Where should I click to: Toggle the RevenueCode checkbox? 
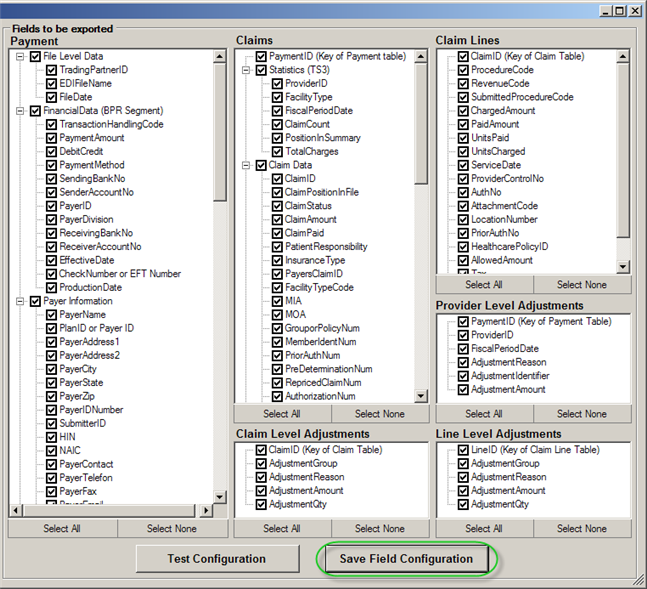[x=463, y=84]
